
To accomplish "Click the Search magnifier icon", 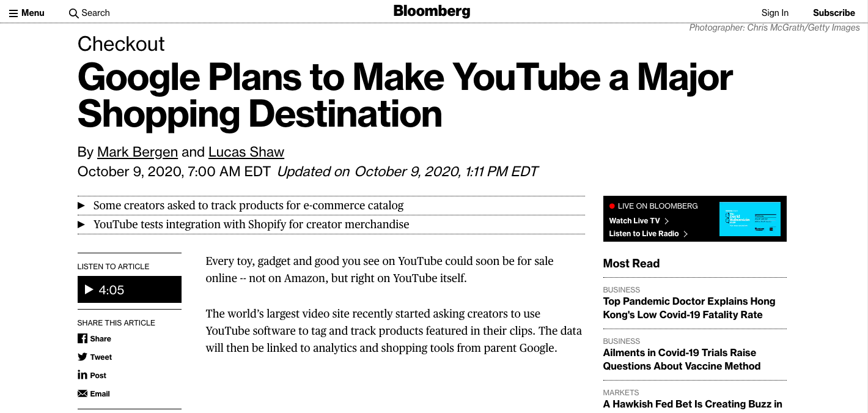I will (73, 13).
